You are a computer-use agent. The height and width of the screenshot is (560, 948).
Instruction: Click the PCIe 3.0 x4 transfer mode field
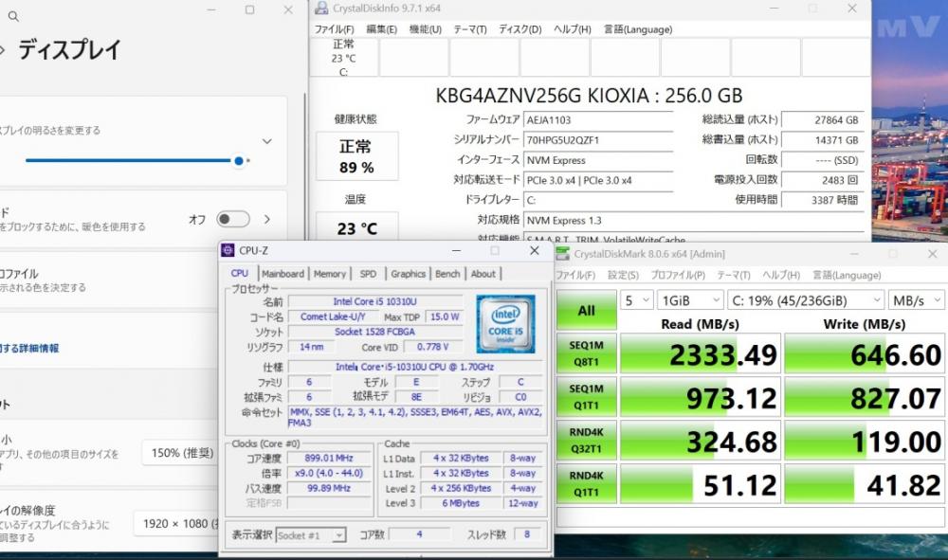point(598,180)
